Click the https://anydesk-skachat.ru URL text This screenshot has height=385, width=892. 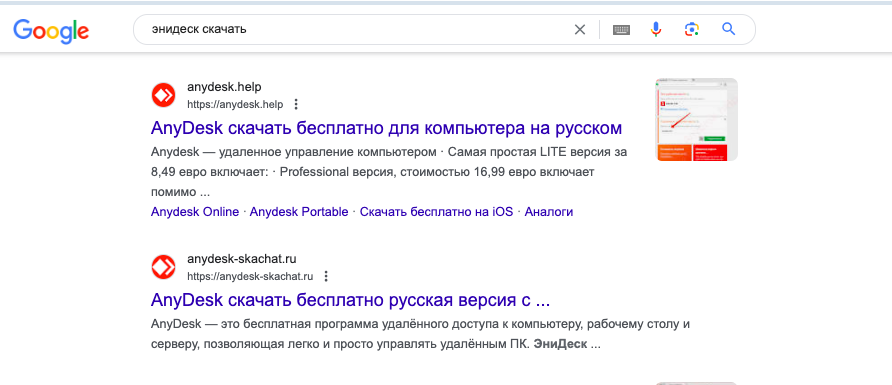250,276
